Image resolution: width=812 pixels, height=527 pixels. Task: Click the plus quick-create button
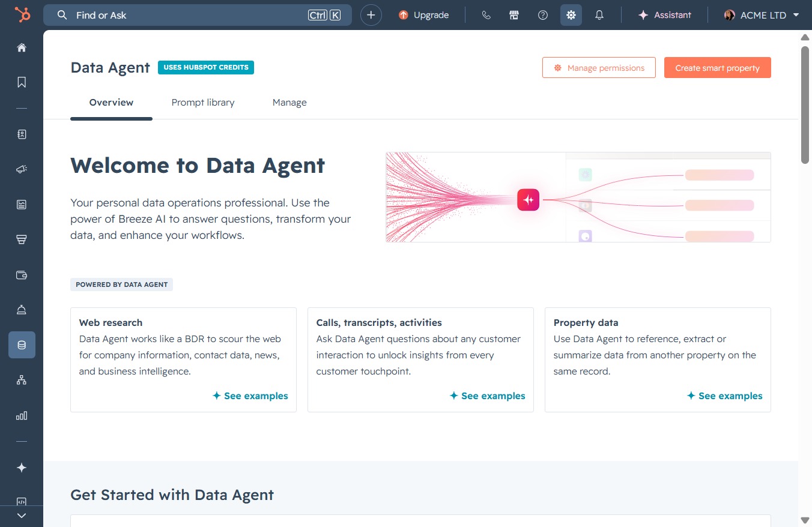pos(371,15)
